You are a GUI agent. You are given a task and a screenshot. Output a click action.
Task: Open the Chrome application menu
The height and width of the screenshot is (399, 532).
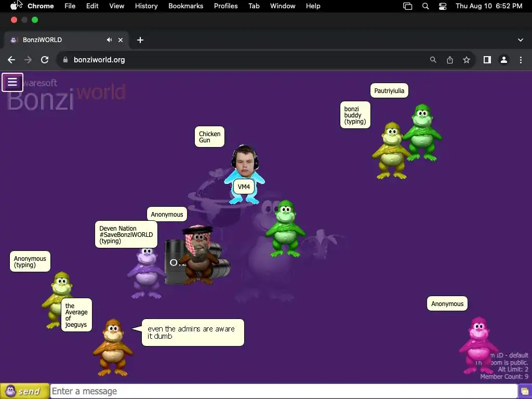41,6
